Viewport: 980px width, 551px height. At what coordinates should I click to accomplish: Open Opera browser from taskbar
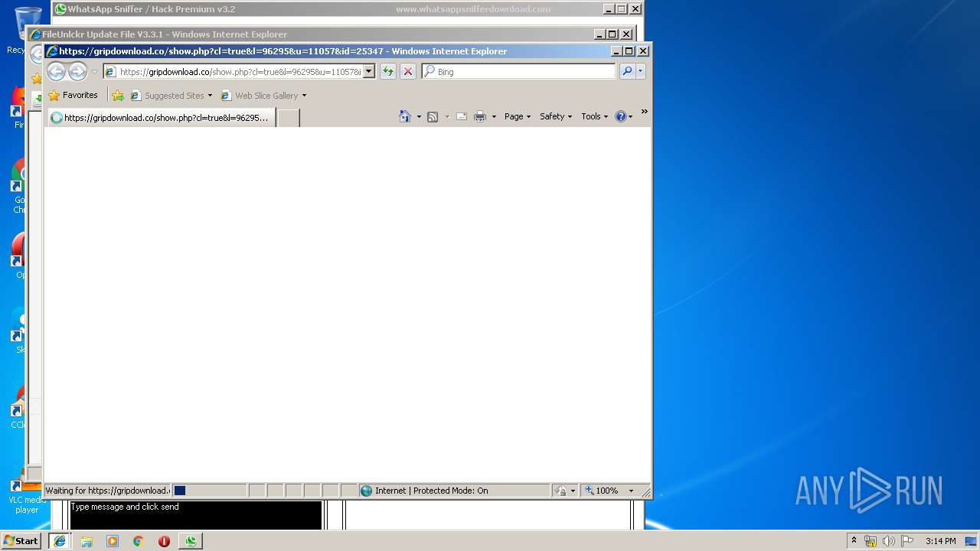point(164,541)
